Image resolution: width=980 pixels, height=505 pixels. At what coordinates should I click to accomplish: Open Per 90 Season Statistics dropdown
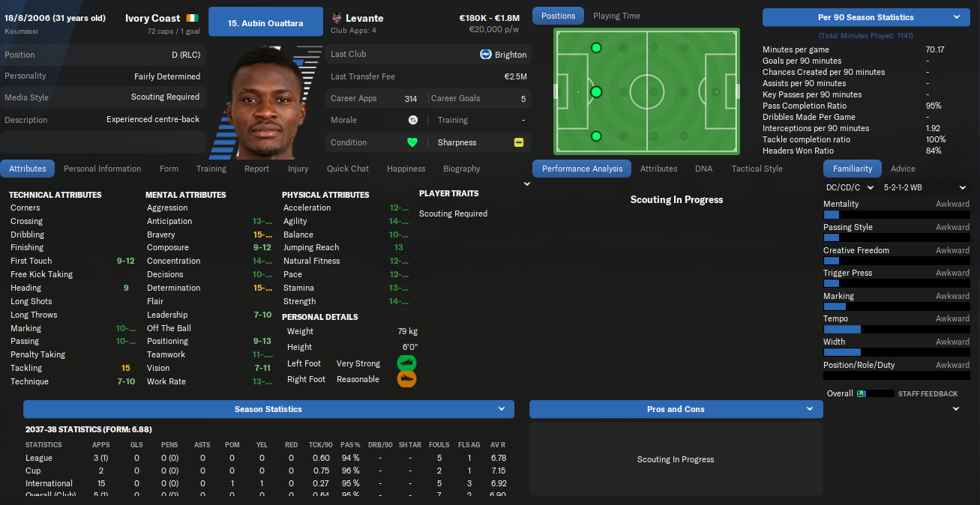tap(866, 17)
